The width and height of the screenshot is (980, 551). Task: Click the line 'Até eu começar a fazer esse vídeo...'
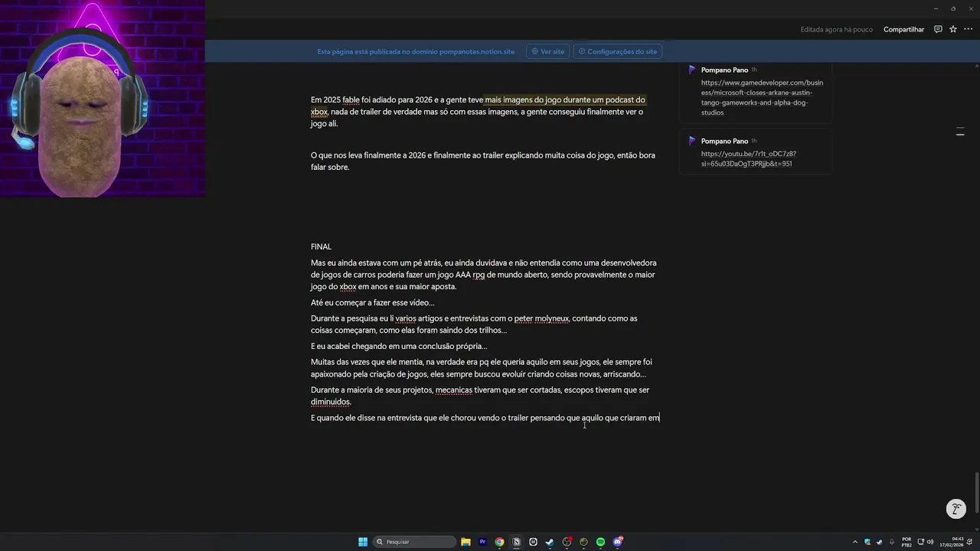tap(372, 302)
